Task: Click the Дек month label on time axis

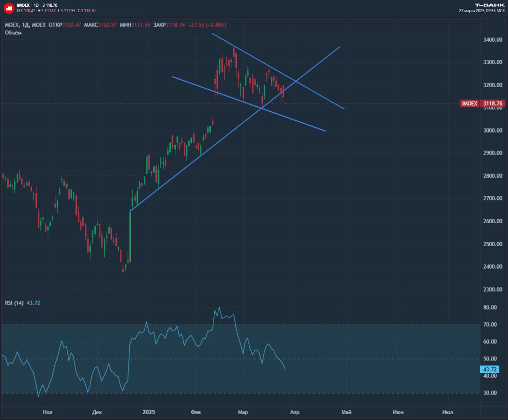Action: 97,412
